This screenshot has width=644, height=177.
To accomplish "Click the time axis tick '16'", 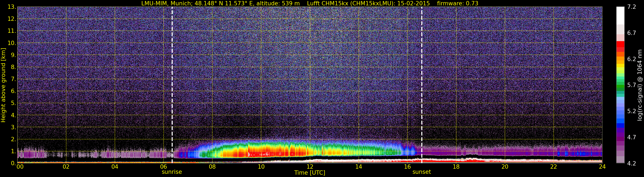I will tap(407, 167).
